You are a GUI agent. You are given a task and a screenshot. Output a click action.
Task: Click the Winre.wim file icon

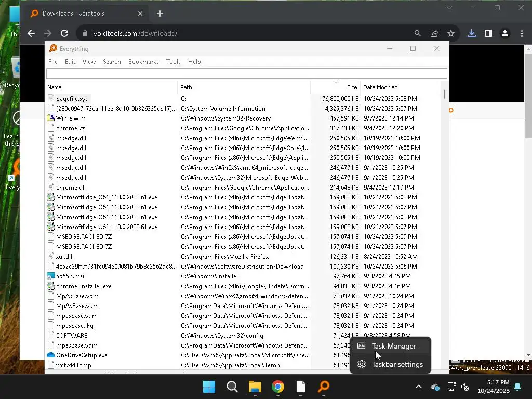point(51,118)
